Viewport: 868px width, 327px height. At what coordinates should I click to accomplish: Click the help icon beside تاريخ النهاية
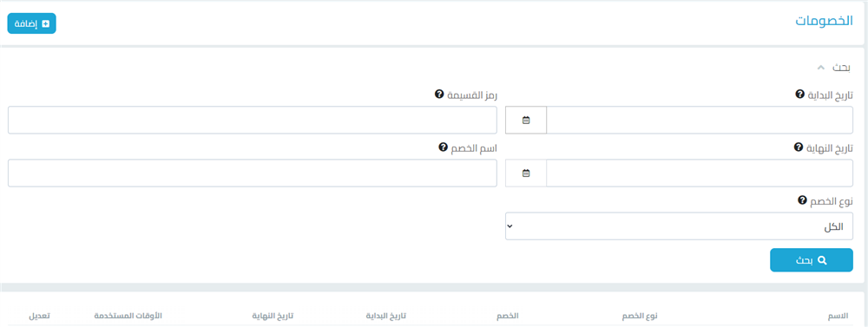(799, 147)
